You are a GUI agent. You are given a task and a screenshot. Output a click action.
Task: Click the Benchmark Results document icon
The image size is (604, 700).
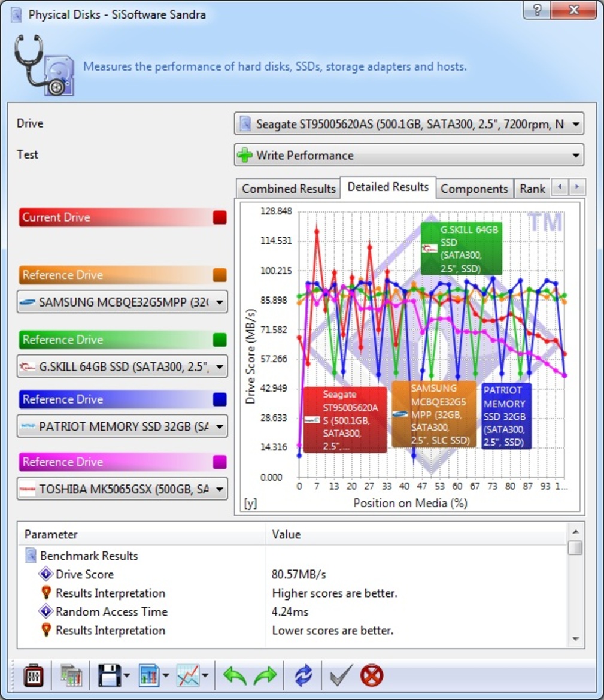[x=31, y=555]
